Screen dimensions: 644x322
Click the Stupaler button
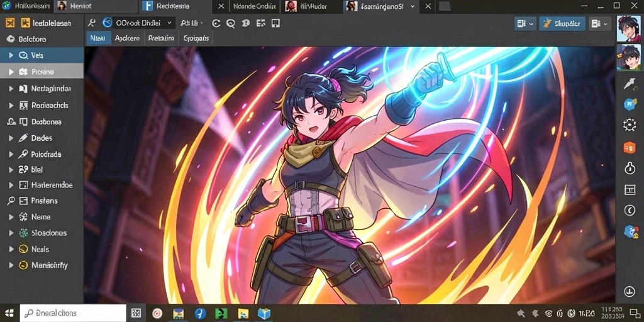click(x=562, y=24)
